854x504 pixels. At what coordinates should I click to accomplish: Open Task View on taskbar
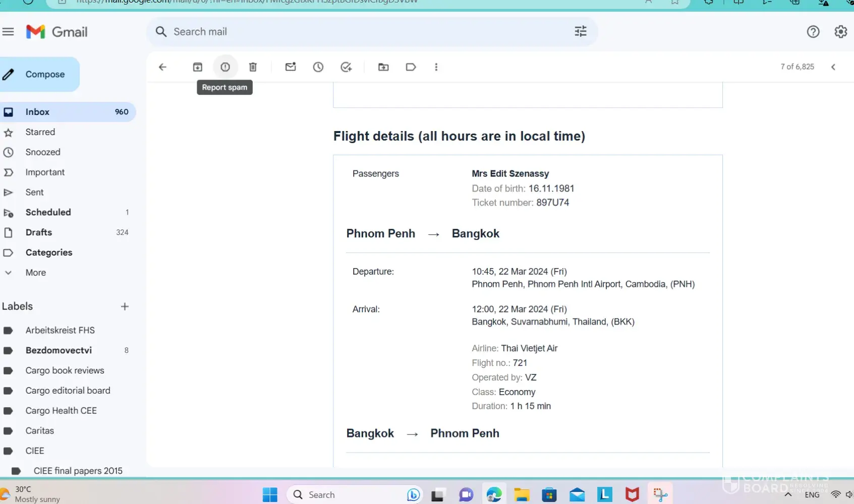click(437, 495)
